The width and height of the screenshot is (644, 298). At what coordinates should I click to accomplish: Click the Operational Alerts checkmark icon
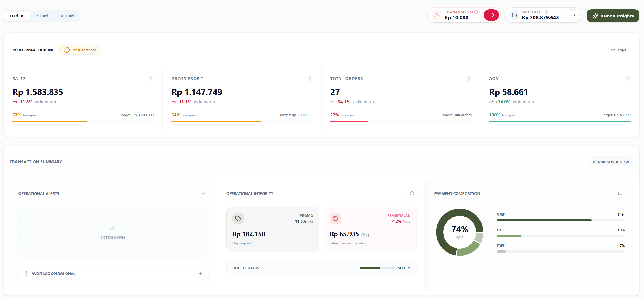click(x=204, y=193)
